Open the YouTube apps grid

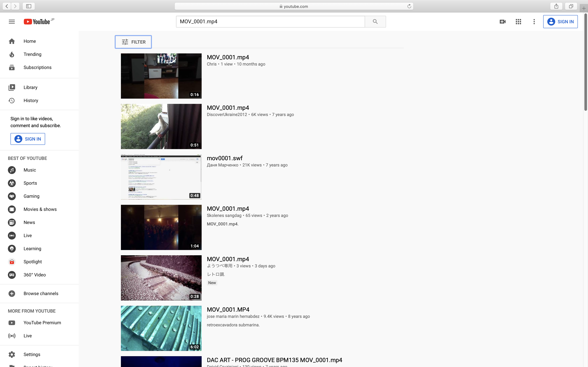pyautogui.click(x=518, y=22)
